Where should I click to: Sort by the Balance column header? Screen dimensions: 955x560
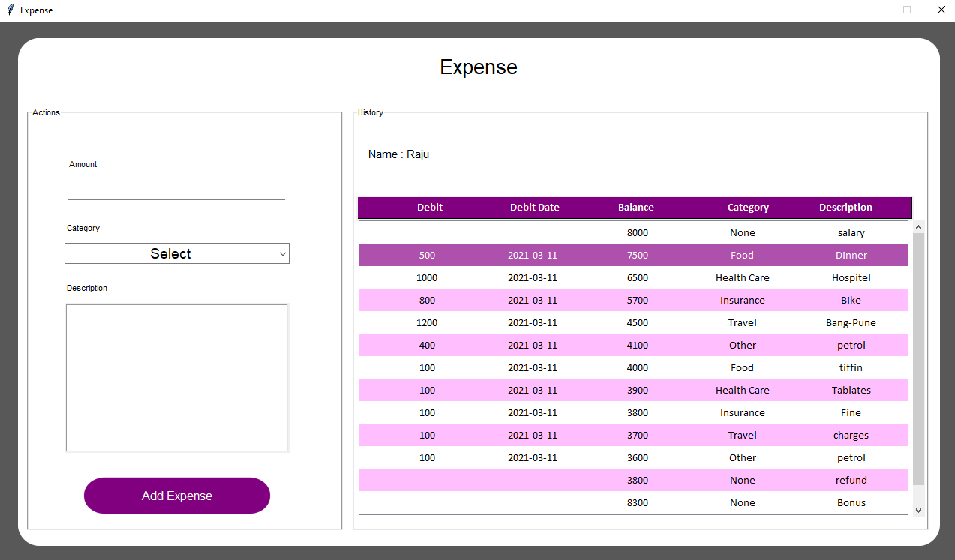pos(635,208)
